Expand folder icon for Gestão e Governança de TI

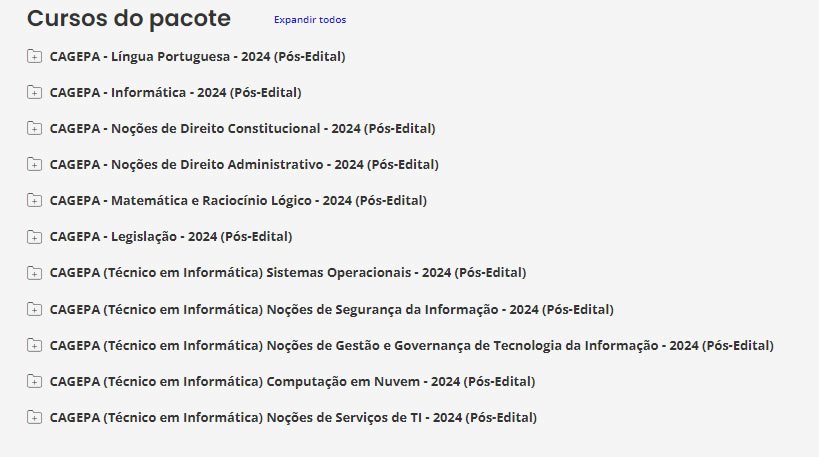(x=34, y=345)
